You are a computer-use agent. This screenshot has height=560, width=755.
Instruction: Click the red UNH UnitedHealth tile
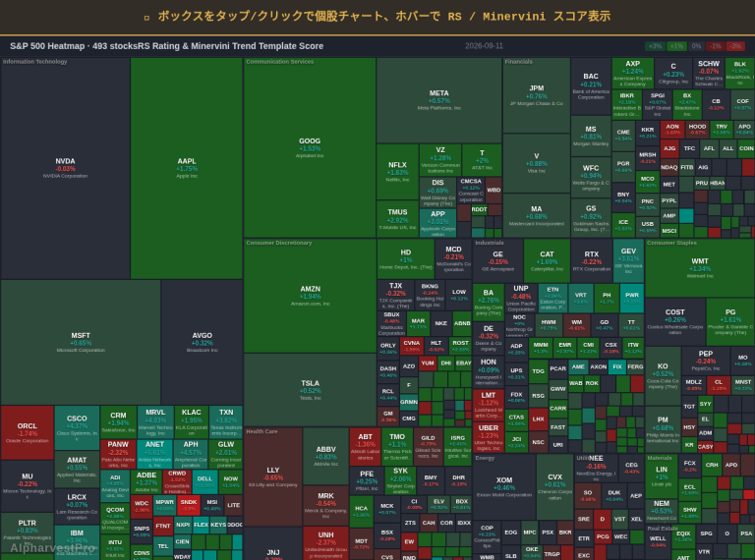(325, 542)
